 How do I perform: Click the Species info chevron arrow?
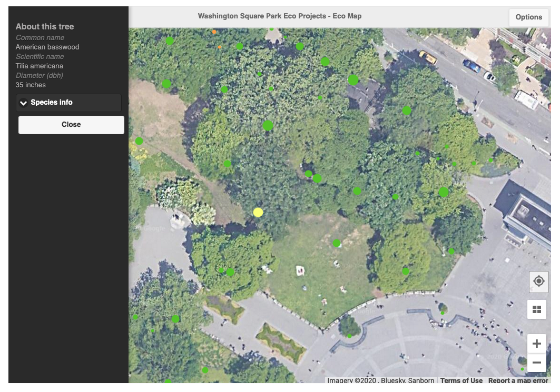pos(24,103)
